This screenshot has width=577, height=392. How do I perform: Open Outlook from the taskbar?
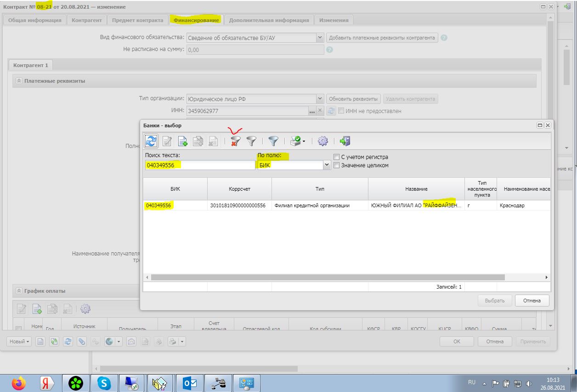pos(190,383)
